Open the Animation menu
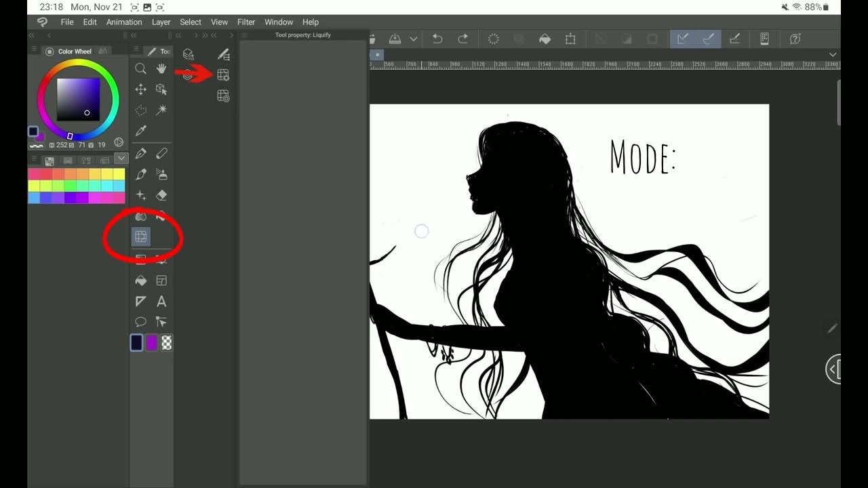The width and height of the screenshot is (868, 488). pos(124,22)
